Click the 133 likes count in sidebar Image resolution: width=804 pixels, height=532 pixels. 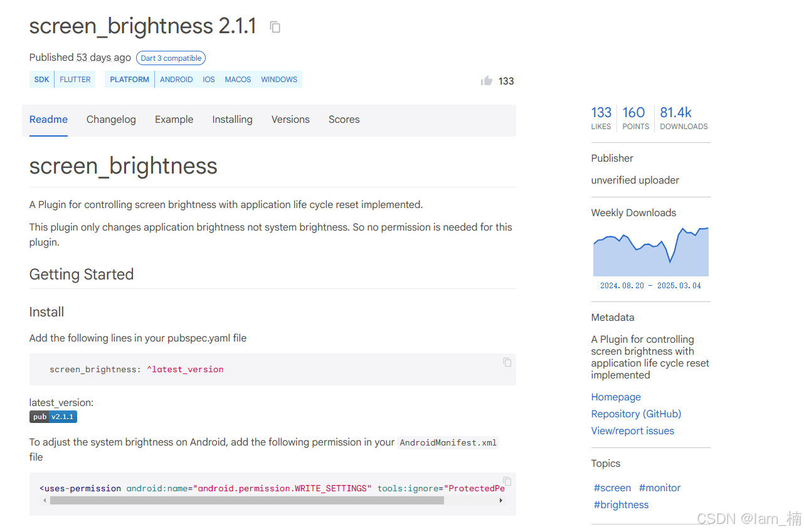tap(601, 117)
